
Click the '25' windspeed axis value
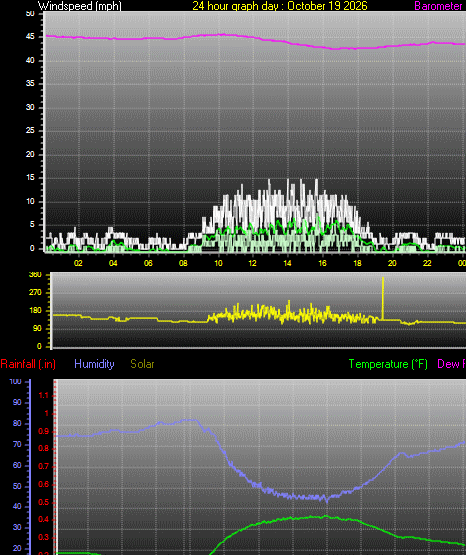click(30, 131)
